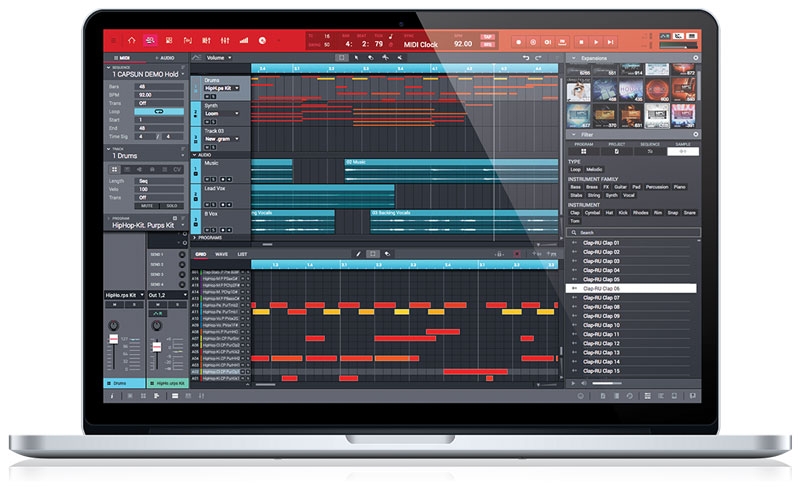The image size is (800, 500).
Task: Toggle the track MUTE button
Action: click(150, 205)
